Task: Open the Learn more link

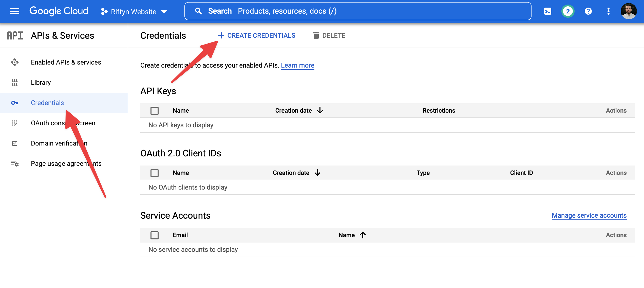Action: (x=298, y=65)
